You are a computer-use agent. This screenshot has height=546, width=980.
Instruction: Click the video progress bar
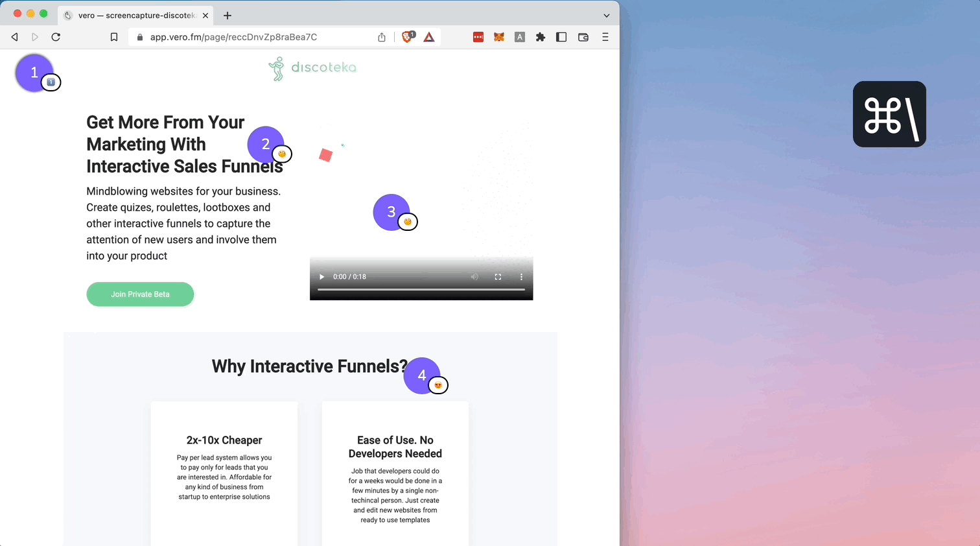pos(421,289)
